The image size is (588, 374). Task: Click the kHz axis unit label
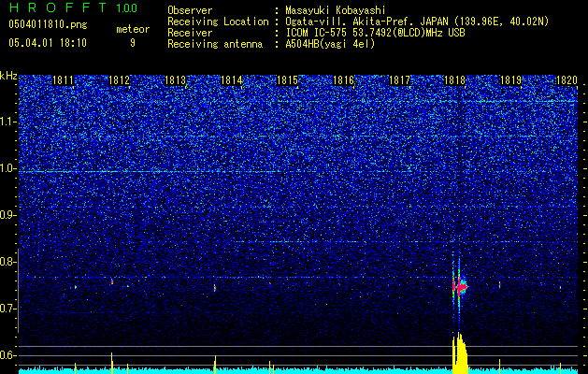tap(8, 76)
